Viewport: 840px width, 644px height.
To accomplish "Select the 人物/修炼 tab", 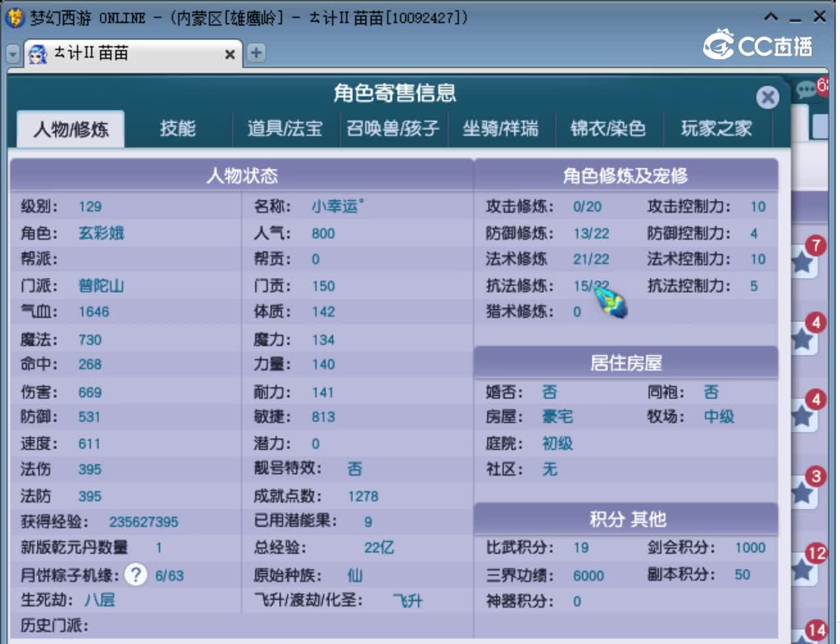I will [x=71, y=129].
